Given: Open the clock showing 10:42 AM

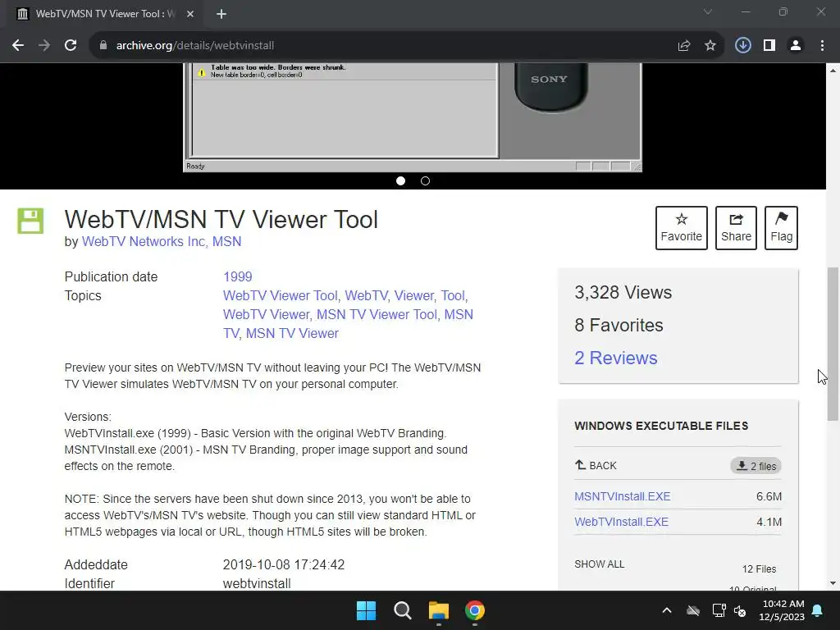Looking at the screenshot, I should click(782, 610).
